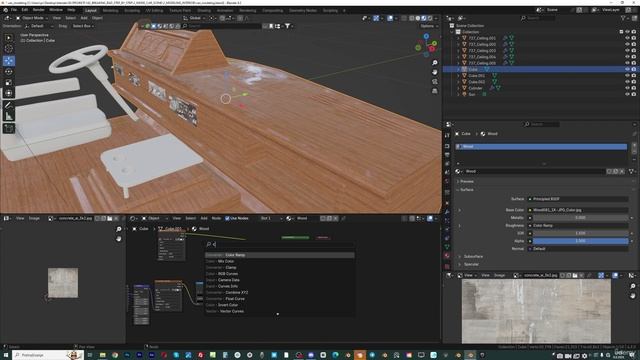The height and width of the screenshot is (360, 640).
Task: Open the Select Box drag dropdown
Action: coord(83,26)
